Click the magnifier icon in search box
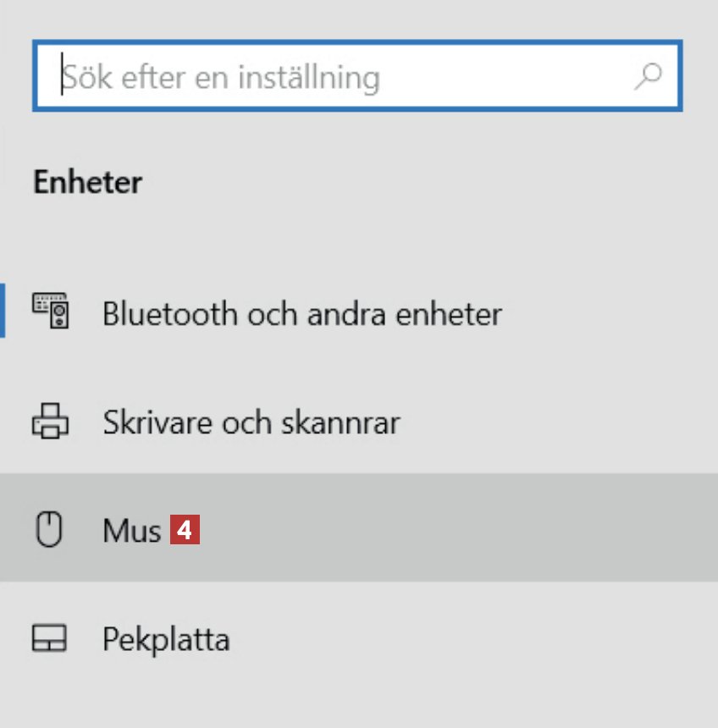718x728 pixels. click(648, 76)
